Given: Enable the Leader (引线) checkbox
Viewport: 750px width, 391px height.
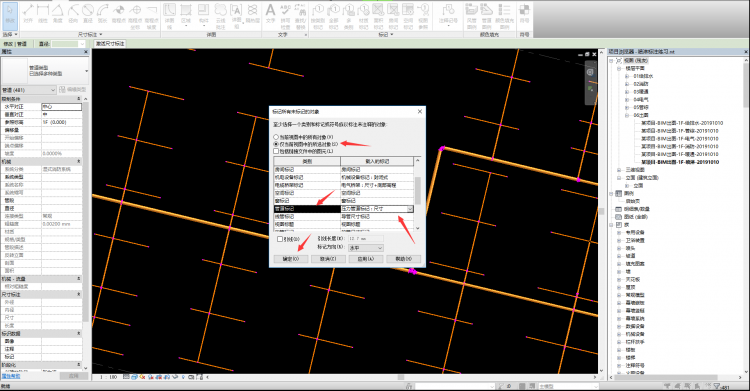Looking at the screenshot, I should tap(280, 239).
